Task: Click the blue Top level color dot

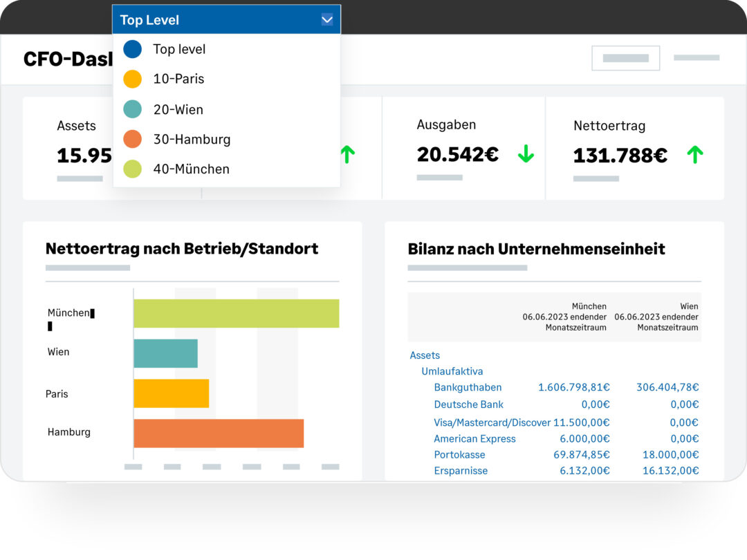Action: coord(132,49)
